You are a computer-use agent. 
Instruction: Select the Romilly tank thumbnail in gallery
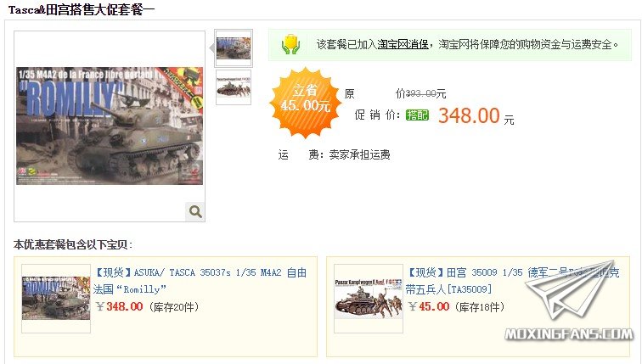pos(234,48)
